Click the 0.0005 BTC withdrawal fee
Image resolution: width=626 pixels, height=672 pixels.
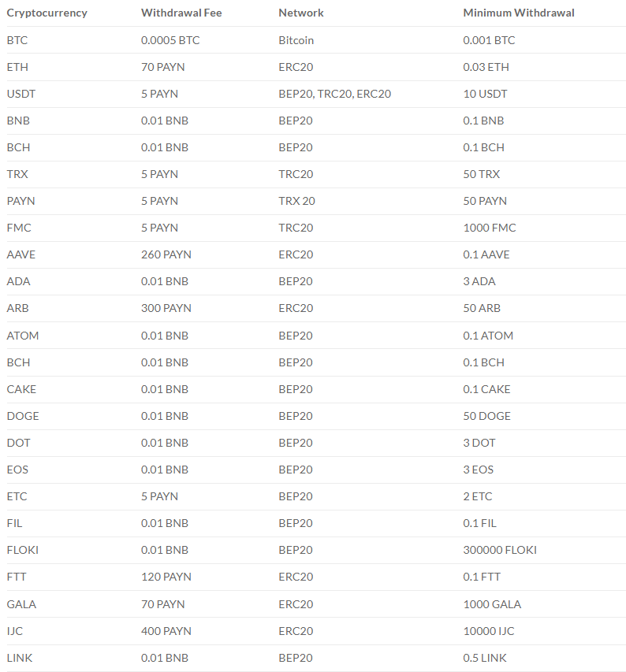click(x=170, y=40)
